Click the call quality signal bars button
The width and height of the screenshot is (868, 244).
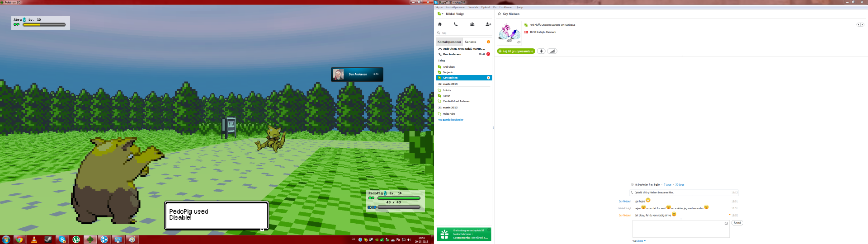click(552, 51)
